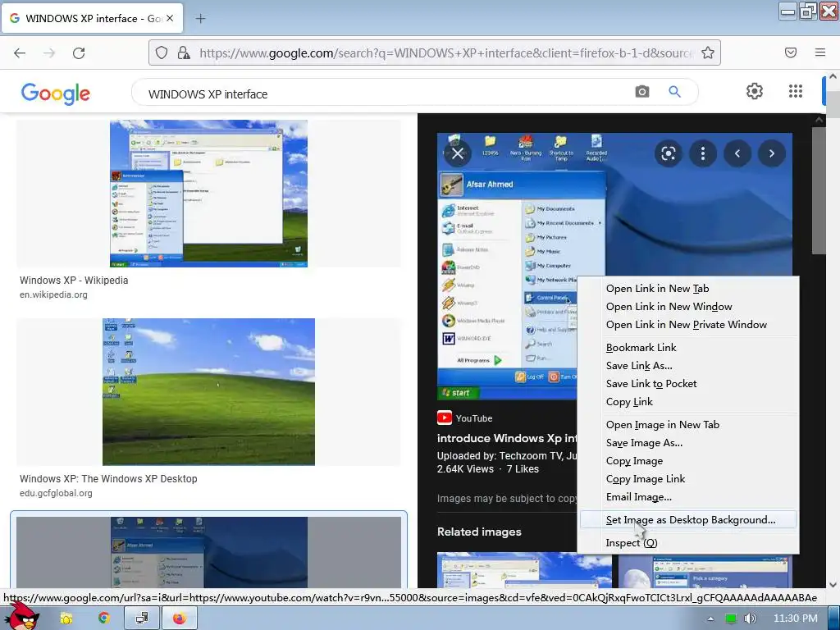Click the Angry Birds start button icon
This screenshot has height=630, width=840.
coord(21,617)
